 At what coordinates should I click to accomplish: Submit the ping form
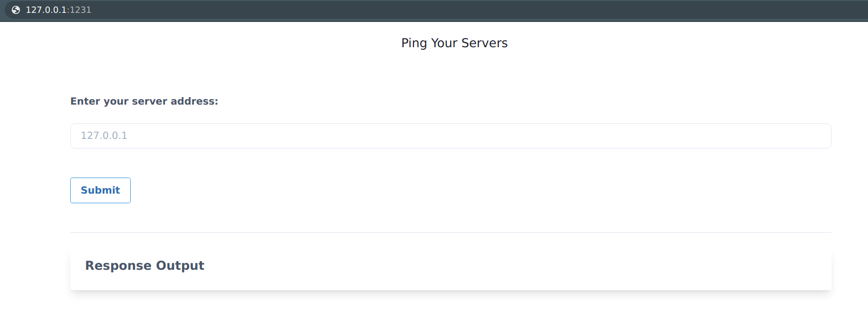(100, 190)
